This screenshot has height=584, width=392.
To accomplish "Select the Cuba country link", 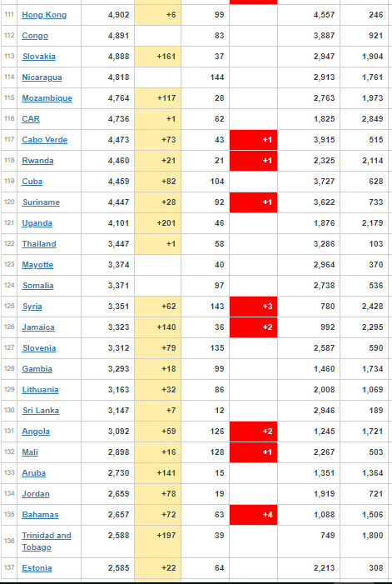I will click(x=32, y=182).
